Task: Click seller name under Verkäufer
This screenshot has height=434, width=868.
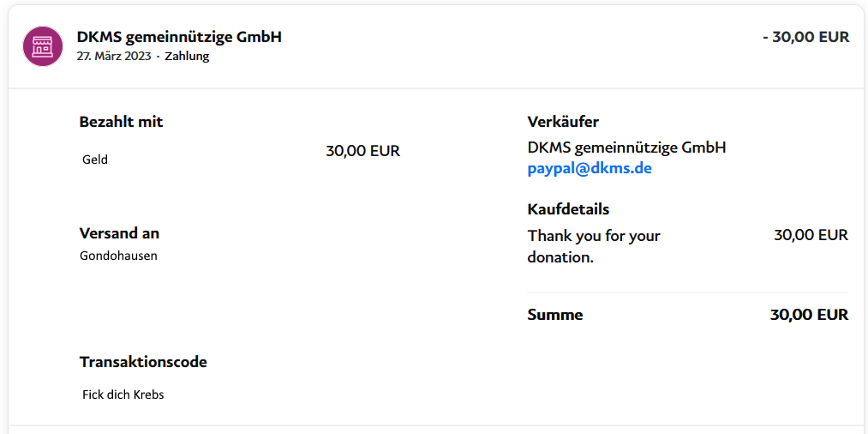Action: pyautogui.click(x=626, y=148)
